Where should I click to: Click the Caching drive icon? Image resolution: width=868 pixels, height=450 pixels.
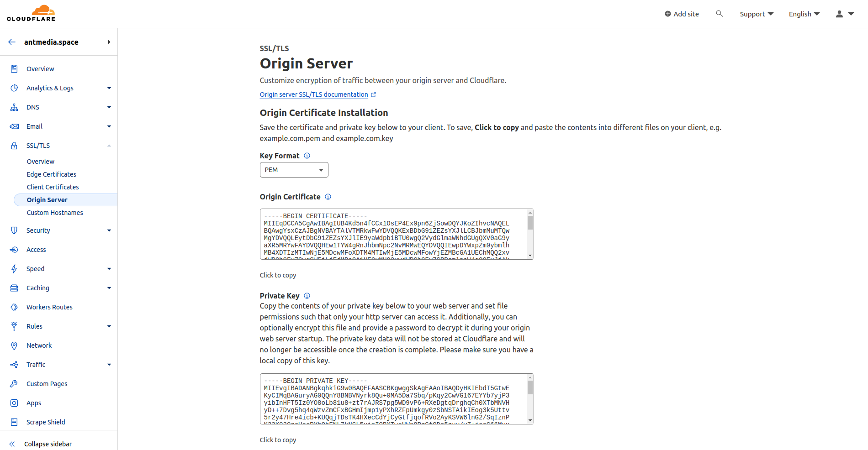click(x=14, y=288)
